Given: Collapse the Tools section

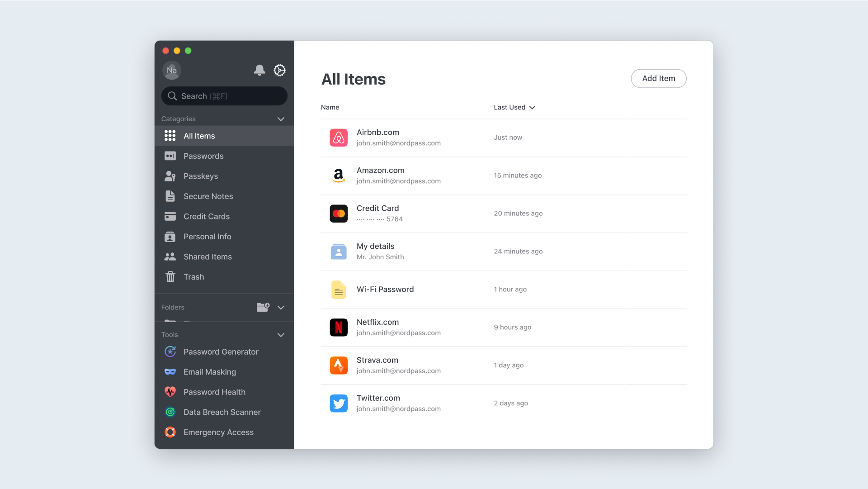Looking at the screenshot, I should click(280, 335).
